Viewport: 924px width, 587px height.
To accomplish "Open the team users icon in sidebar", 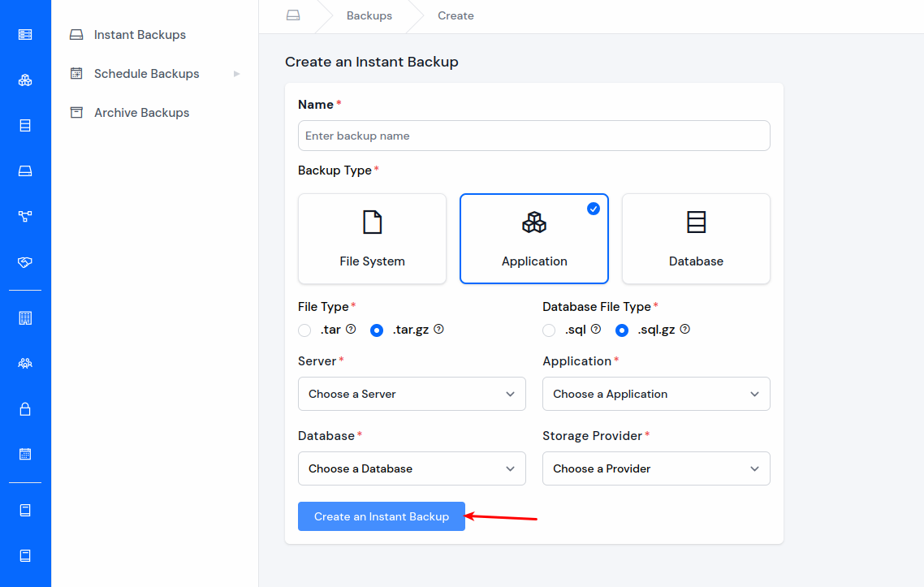I will pos(24,364).
